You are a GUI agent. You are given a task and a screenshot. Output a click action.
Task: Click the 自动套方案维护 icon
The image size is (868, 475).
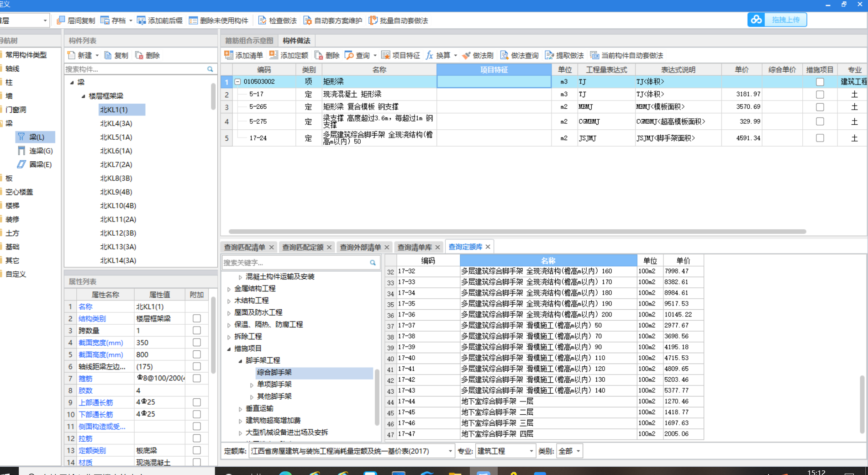point(308,21)
